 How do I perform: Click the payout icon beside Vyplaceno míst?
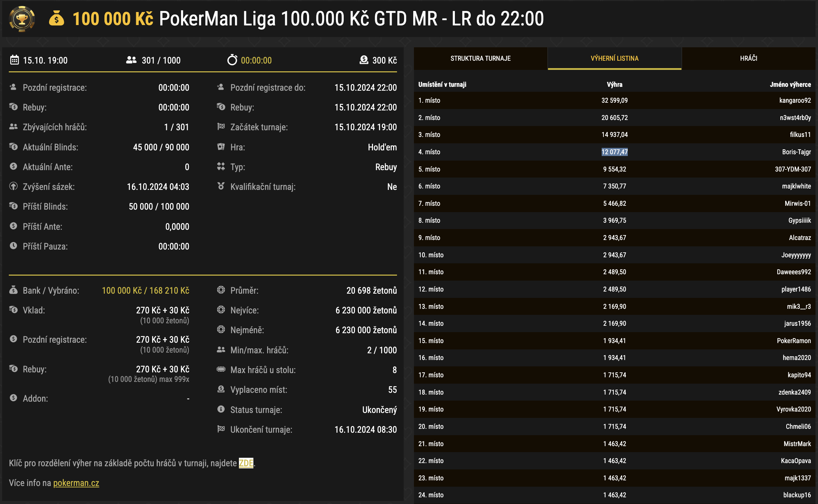coord(221,389)
